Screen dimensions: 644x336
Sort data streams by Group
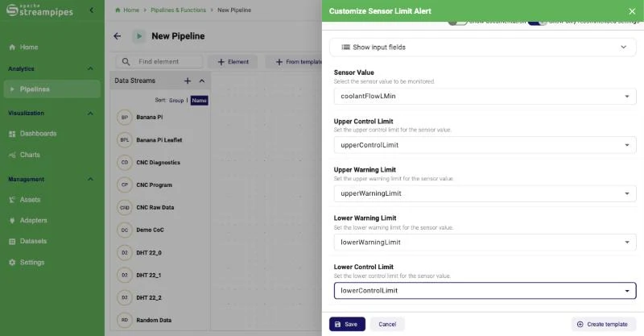tap(176, 101)
